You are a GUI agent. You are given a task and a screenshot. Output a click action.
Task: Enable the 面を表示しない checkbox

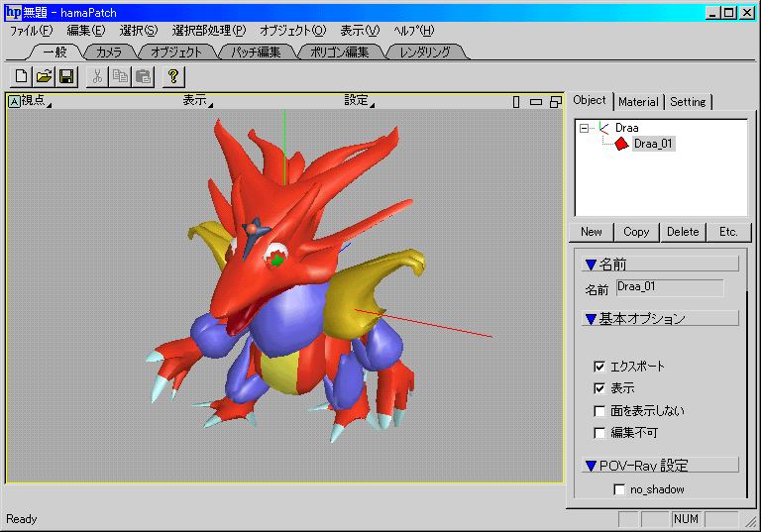(x=599, y=411)
